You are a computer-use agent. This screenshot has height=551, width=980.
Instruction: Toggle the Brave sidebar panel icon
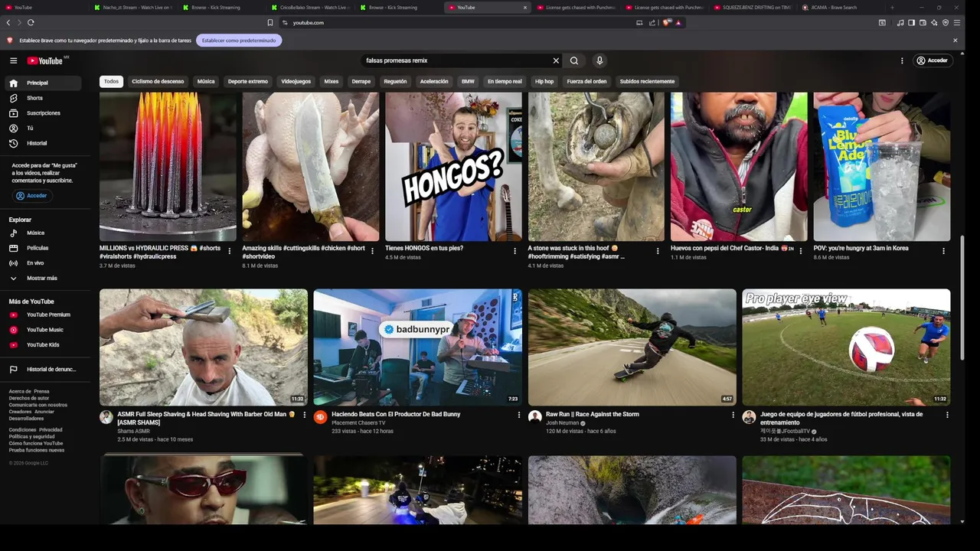911,22
